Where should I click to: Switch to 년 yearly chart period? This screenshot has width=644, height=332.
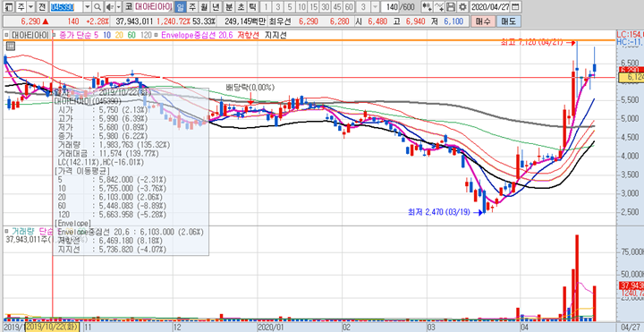216,7
